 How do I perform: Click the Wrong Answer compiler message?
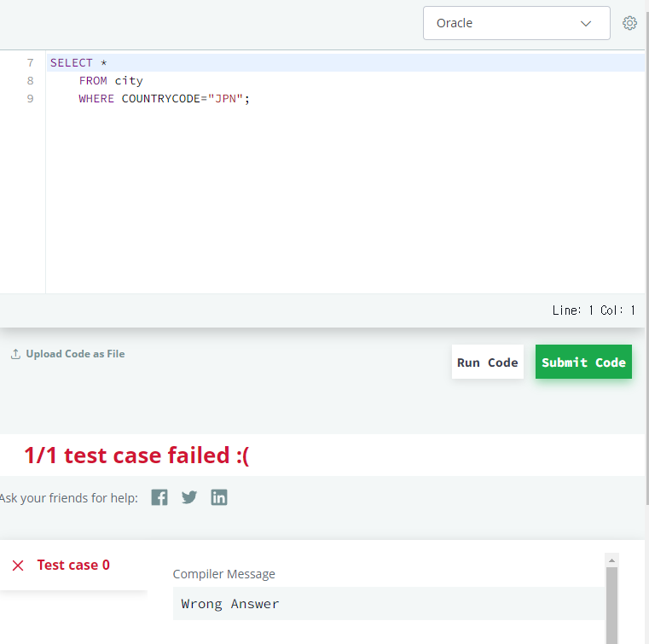pyautogui.click(x=230, y=604)
